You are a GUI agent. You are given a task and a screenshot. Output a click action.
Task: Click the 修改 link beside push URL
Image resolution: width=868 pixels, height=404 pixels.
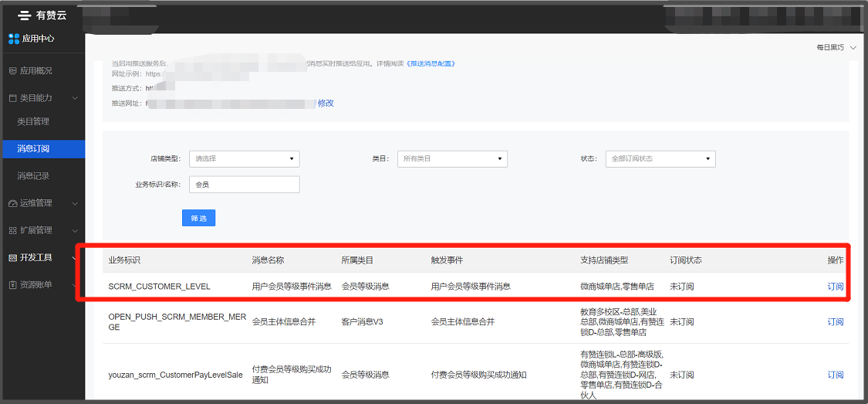[x=326, y=103]
